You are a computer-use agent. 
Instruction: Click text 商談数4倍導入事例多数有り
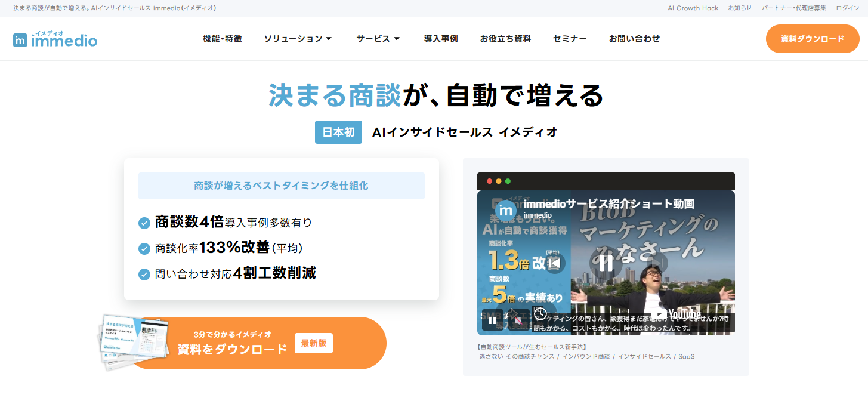tap(233, 222)
